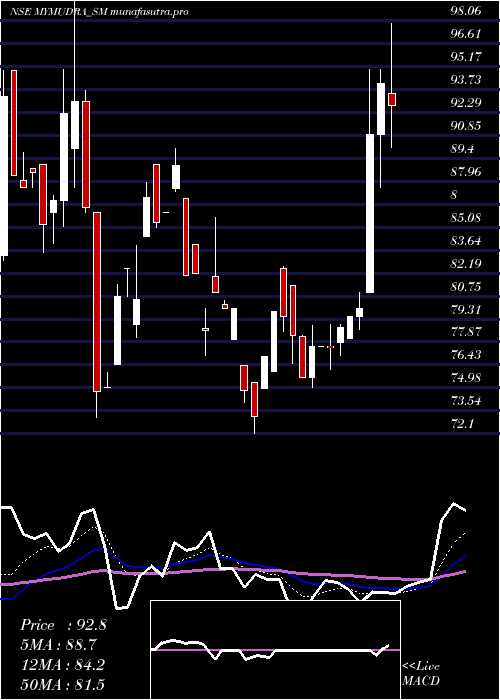Select the 92.29 price axis label
Image resolution: width=500 pixels, height=700 pixels.
click(x=466, y=103)
